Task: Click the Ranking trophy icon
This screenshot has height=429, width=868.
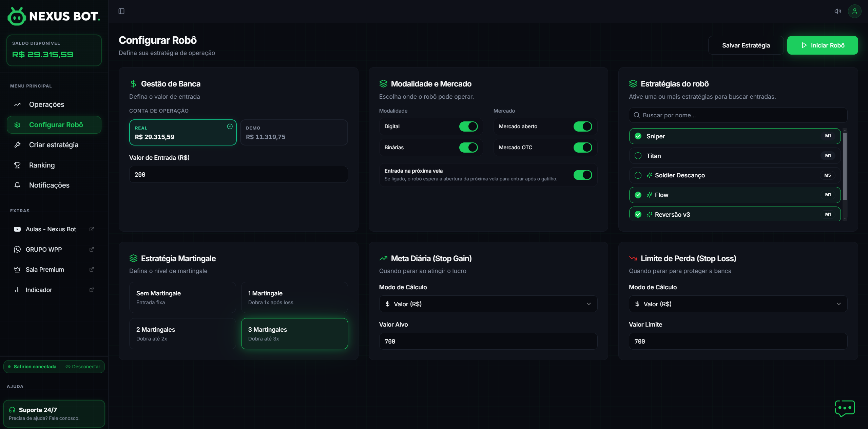Action: point(17,165)
